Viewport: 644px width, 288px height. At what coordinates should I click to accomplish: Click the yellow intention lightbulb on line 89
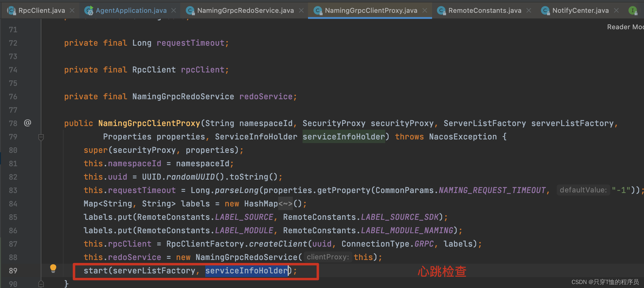pos(53,269)
